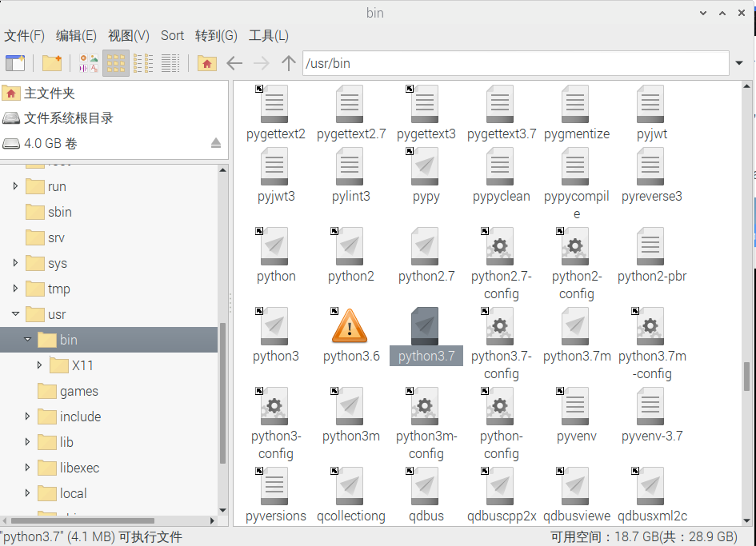Switch to icon view mode
Screen dimensions: 756x546
[x=116, y=63]
